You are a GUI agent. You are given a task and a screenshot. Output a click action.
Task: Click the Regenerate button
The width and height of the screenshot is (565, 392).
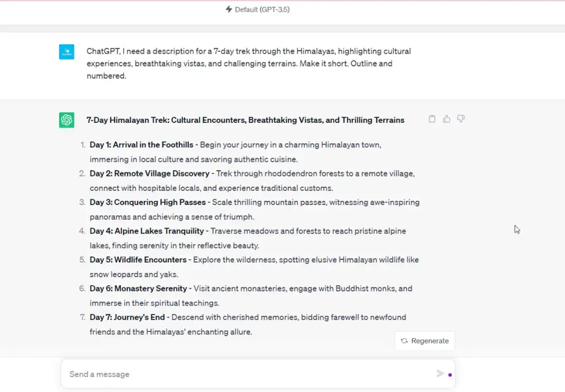tap(425, 341)
